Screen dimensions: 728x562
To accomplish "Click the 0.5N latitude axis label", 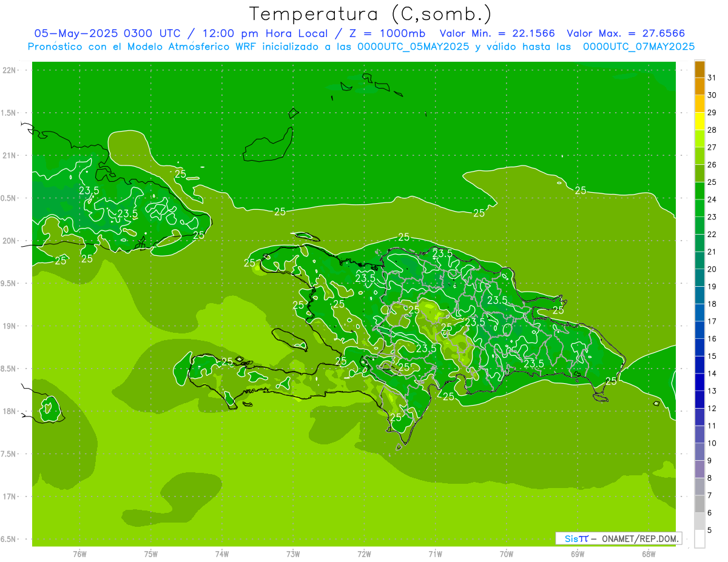I will pos(9,198).
